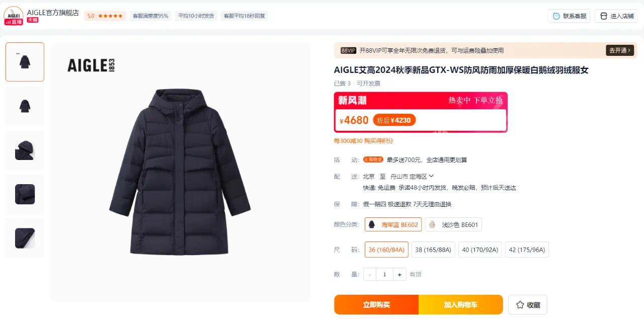The height and width of the screenshot is (319, 644).
Task: Click the Tmall 天猫 badge
Action: point(33,20)
